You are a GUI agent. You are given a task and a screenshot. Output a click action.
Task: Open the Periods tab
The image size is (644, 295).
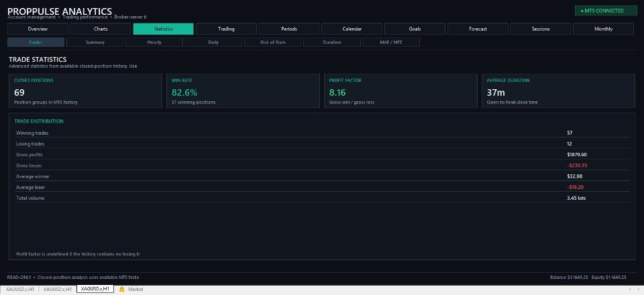(x=289, y=29)
